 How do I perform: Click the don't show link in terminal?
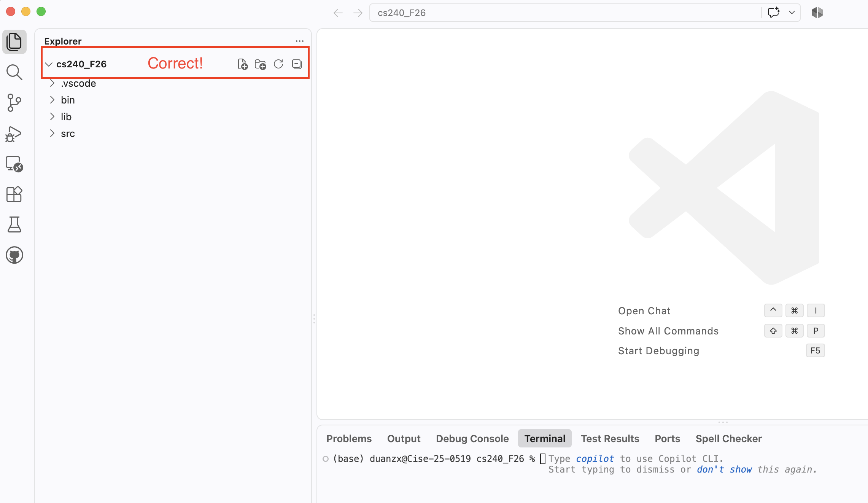click(x=724, y=470)
